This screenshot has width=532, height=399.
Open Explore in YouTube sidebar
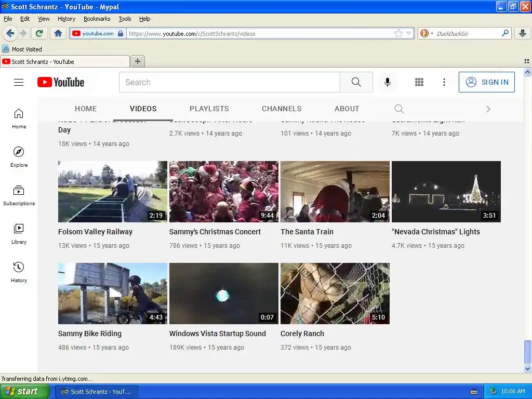coord(19,157)
